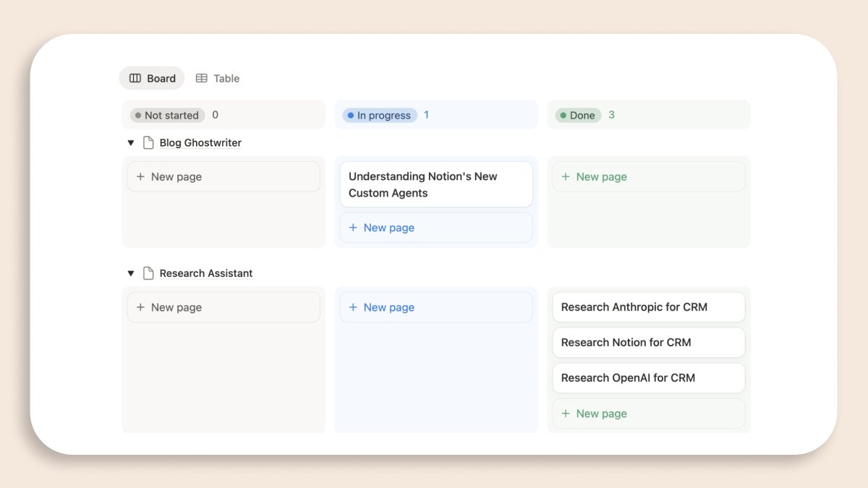The image size is (868, 488).
Task: Click the Done status tag
Action: pos(578,115)
